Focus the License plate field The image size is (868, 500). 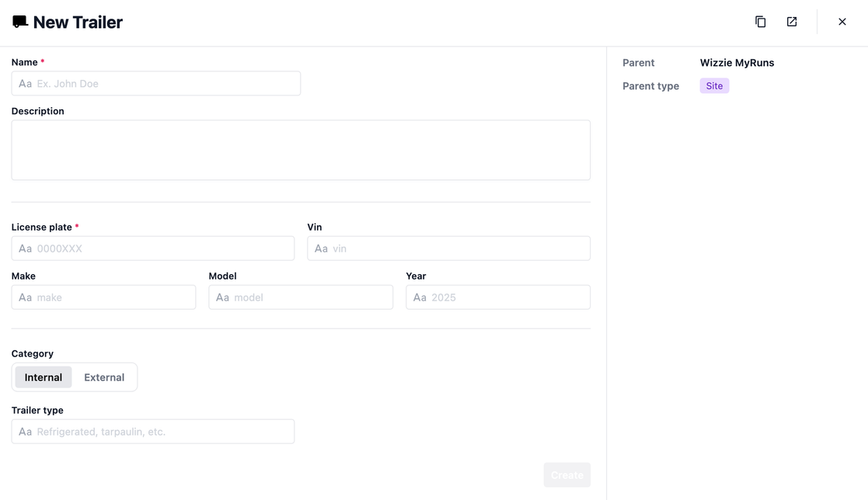click(163, 248)
